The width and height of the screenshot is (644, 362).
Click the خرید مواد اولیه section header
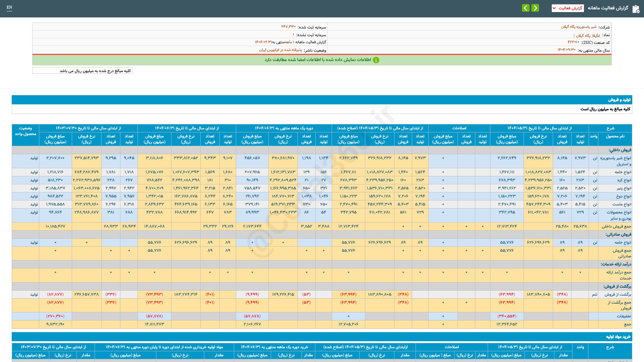[x=618, y=337]
